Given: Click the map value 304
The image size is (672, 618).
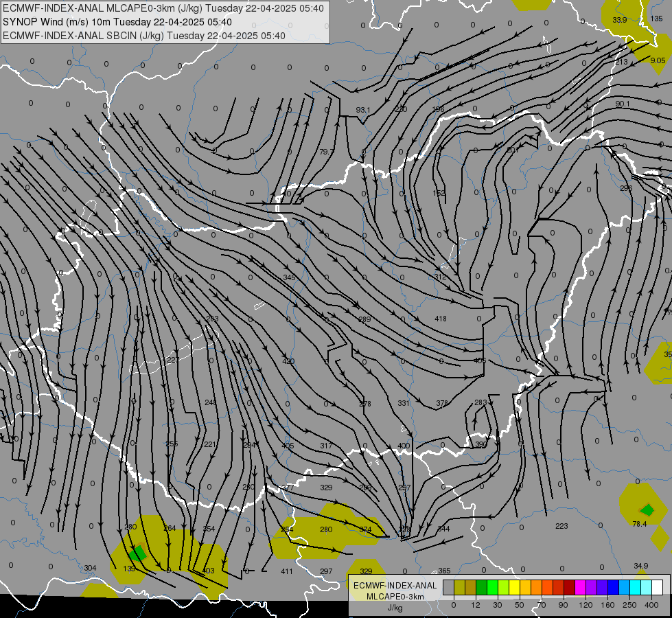Looking at the screenshot, I should click(x=90, y=568).
